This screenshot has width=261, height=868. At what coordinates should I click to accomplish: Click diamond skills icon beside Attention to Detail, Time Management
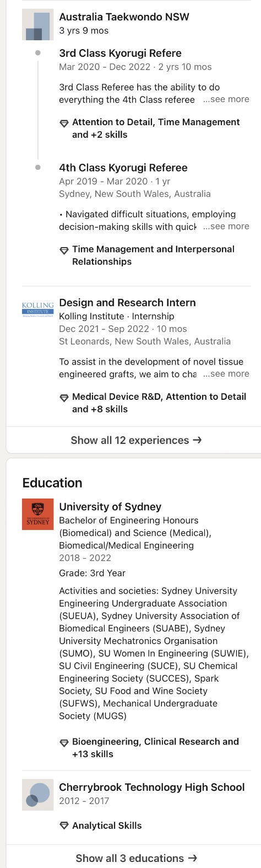(x=64, y=123)
